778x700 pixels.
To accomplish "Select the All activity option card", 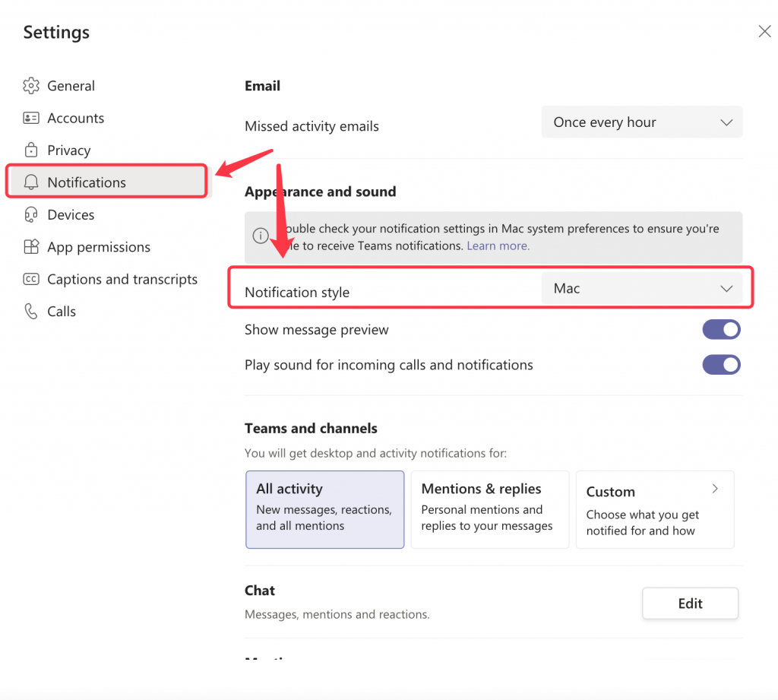I will 324,508.
